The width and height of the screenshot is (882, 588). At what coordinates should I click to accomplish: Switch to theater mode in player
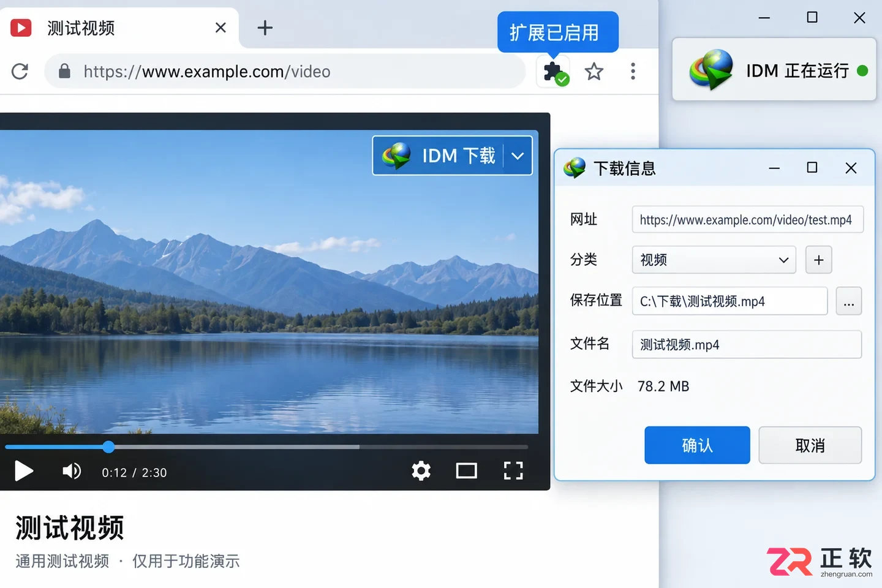click(466, 471)
